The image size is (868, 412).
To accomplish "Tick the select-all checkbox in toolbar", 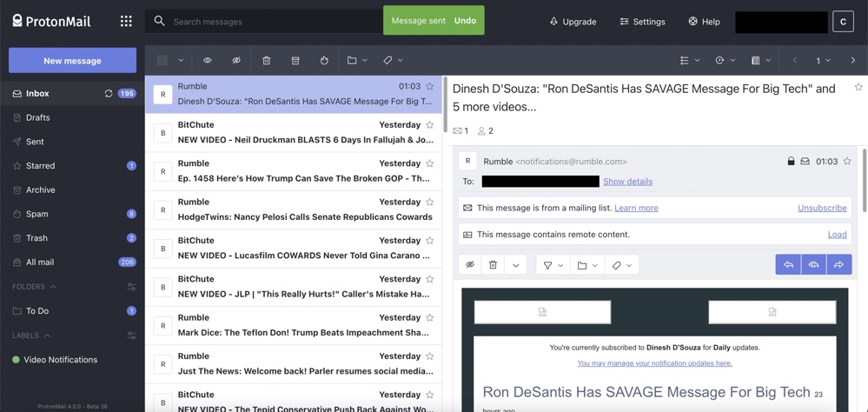I will pyautogui.click(x=162, y=60).
